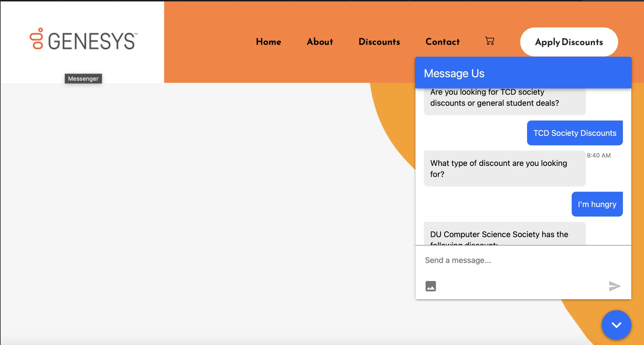This screenshot has height=345, width=644.
Task: Click the Messenger tooltip label
Action: click(x=83, y=79)
